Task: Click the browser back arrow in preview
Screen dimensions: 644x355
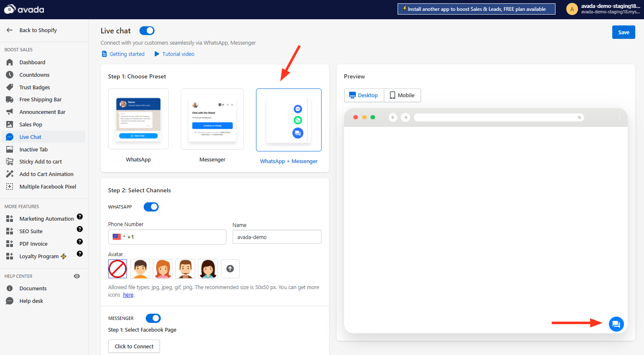Action: (393, 117)
